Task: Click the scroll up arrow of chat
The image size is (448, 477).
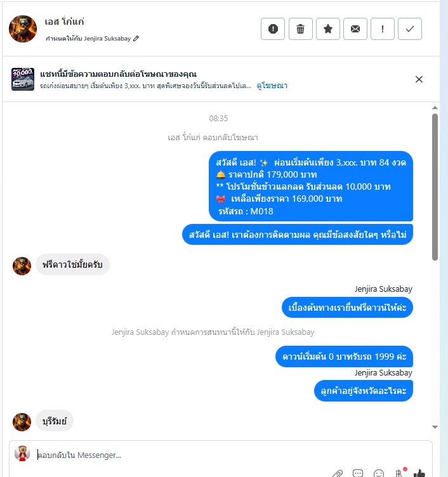Action: (x=435, y=108)
